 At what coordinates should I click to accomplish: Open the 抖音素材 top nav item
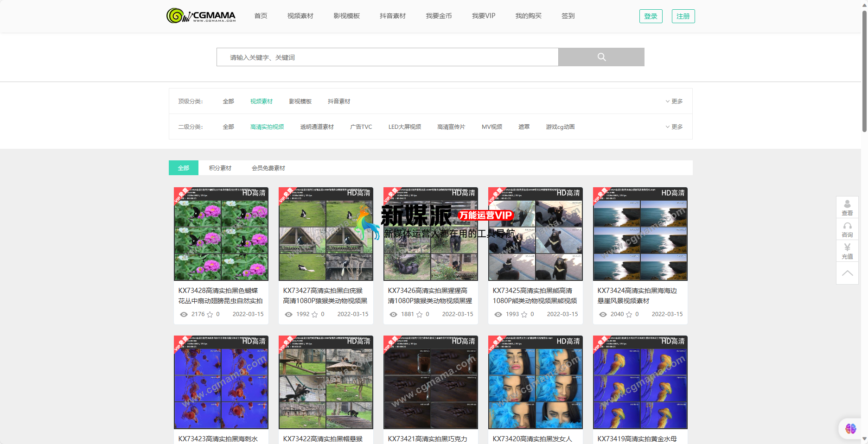[x=393, y=16]
